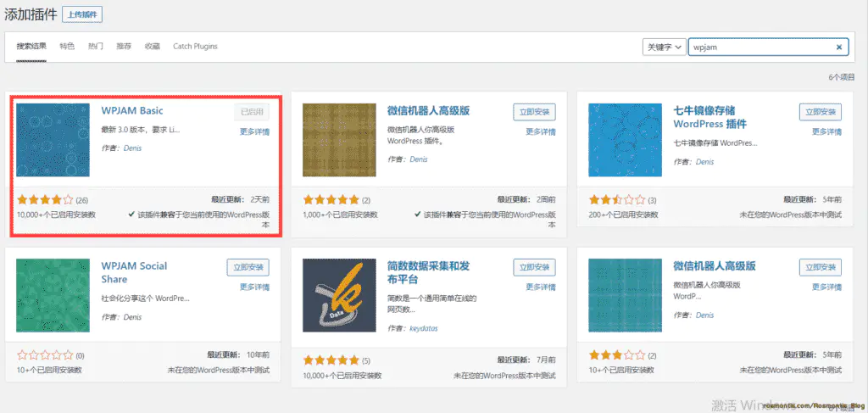Install 七牛镜像存储 WordPress 插件

click(821, 112)
